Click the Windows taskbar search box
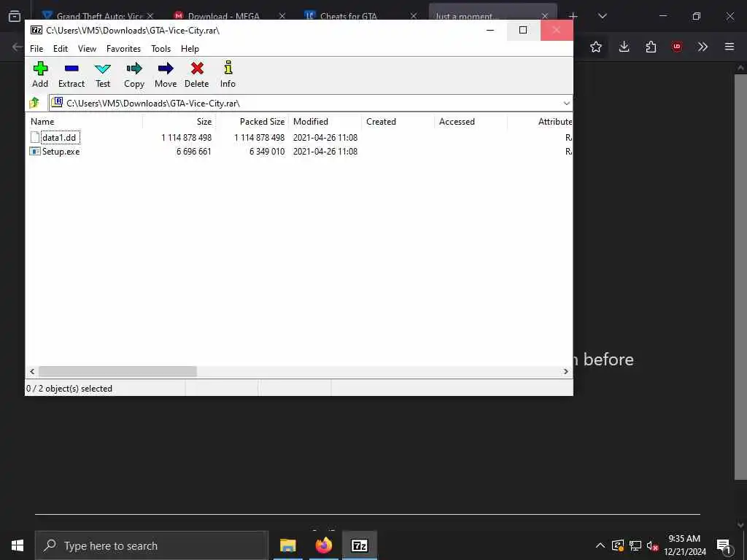Image resolution: width=747 pixels, height=560 pixels. click(x=152, y=545)
